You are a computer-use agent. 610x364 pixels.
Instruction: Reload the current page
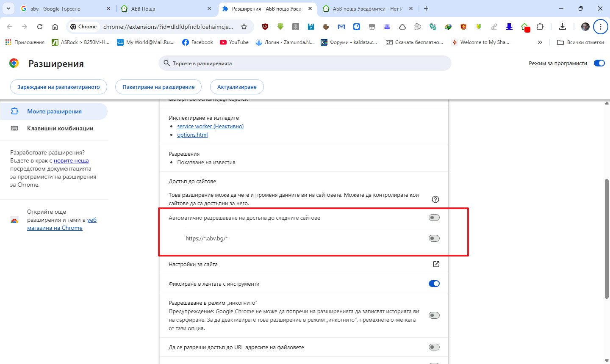[x=40, y=27]
